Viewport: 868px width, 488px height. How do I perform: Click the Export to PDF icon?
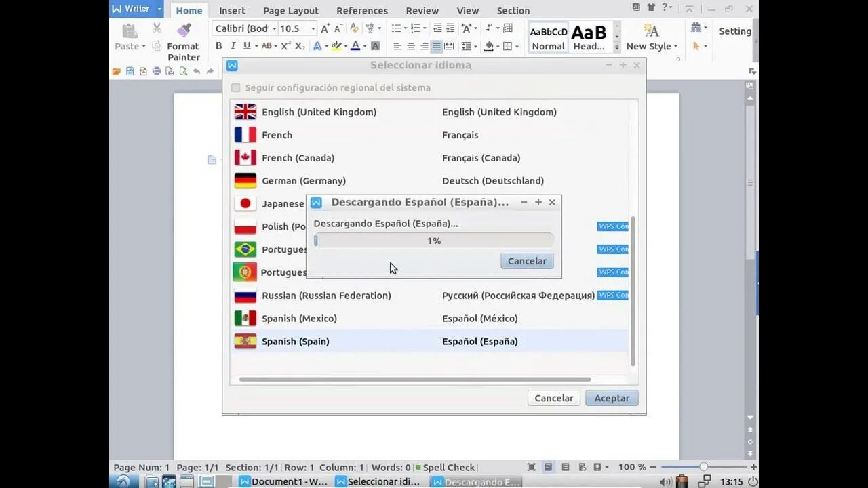143,71
